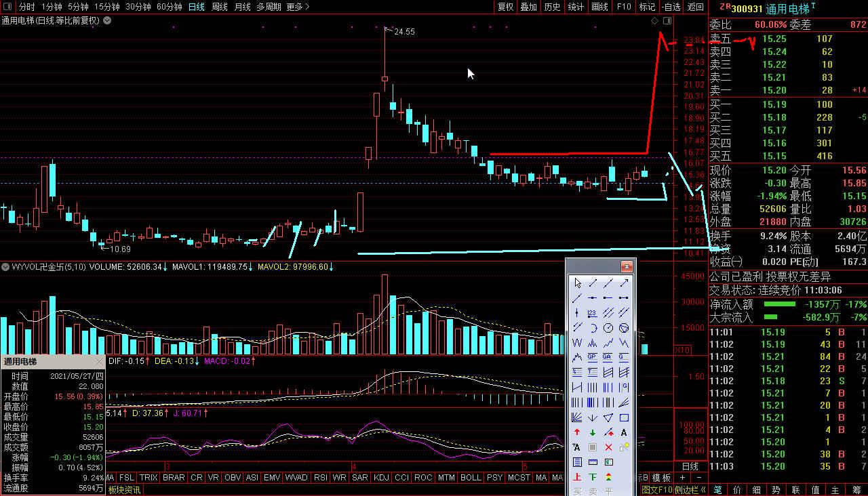Select the letter A text tool
868x496 pixels.
coord(624,432)
